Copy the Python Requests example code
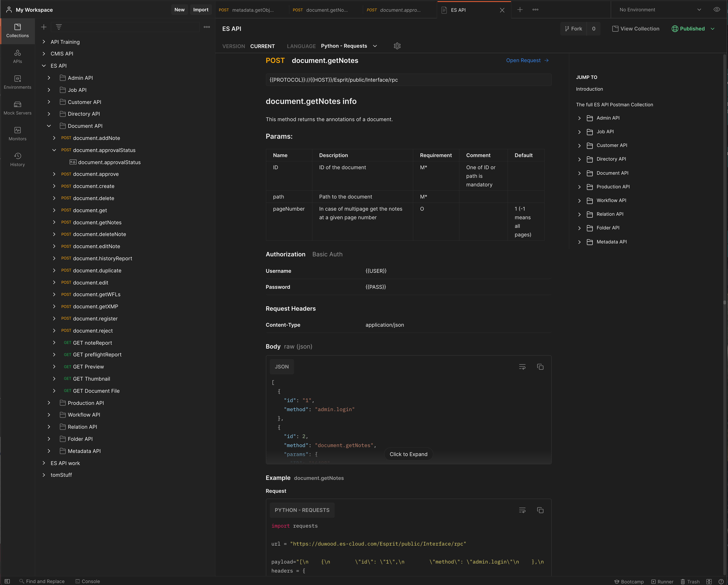728x585 pixels. pyautogui.click(x=540, y=510)
